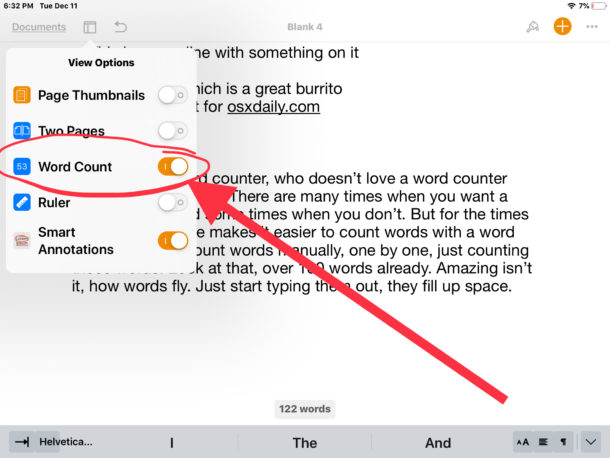Enable the Ruler switch
Screen dimensions: 610x458
point(173,202)
